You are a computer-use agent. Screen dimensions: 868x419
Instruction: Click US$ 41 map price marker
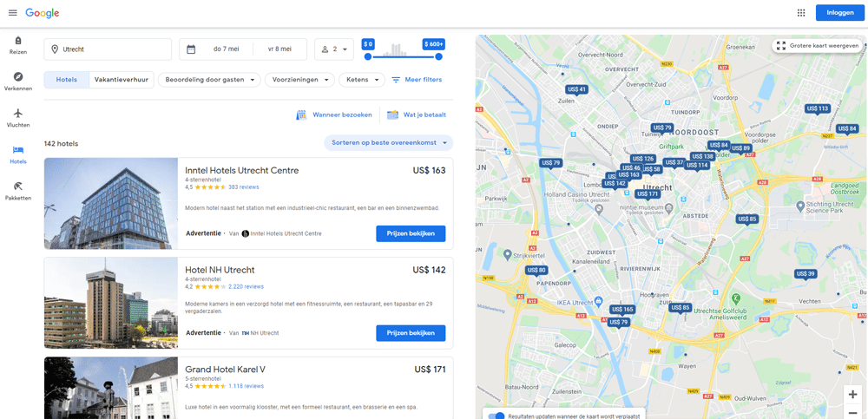pos(576,89)
